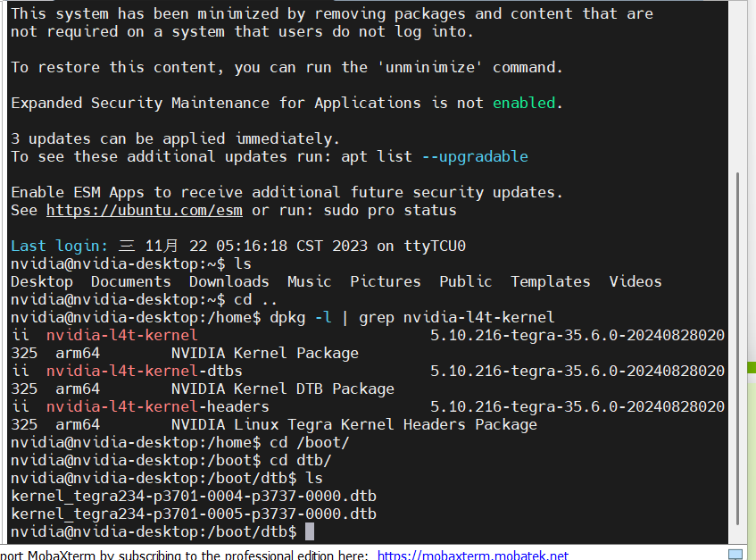Click the kernel_tegra234-p3701-0005 dtb filename

[x=193, y=514]
